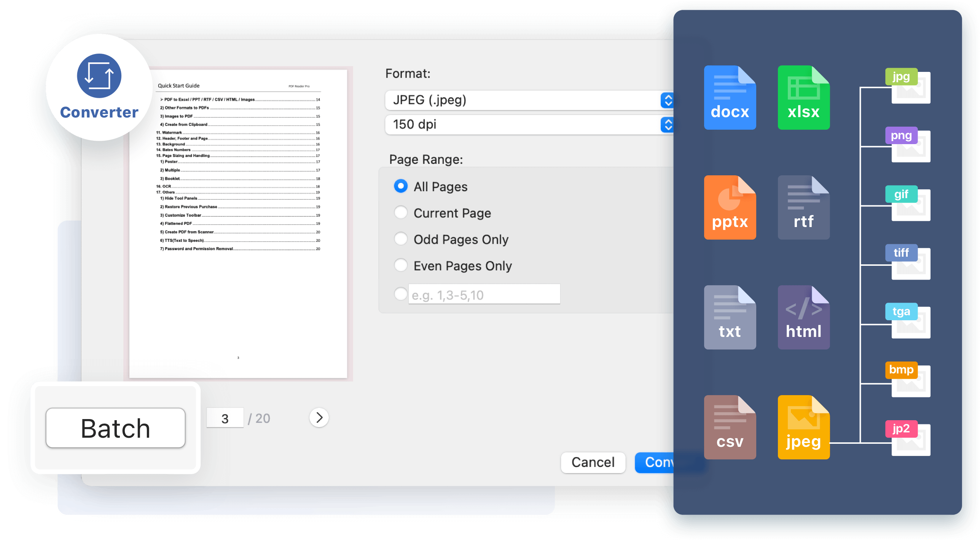Click the jpeg format icon
The width and height of the screenshot is (980, 540).
pos(803,427)
